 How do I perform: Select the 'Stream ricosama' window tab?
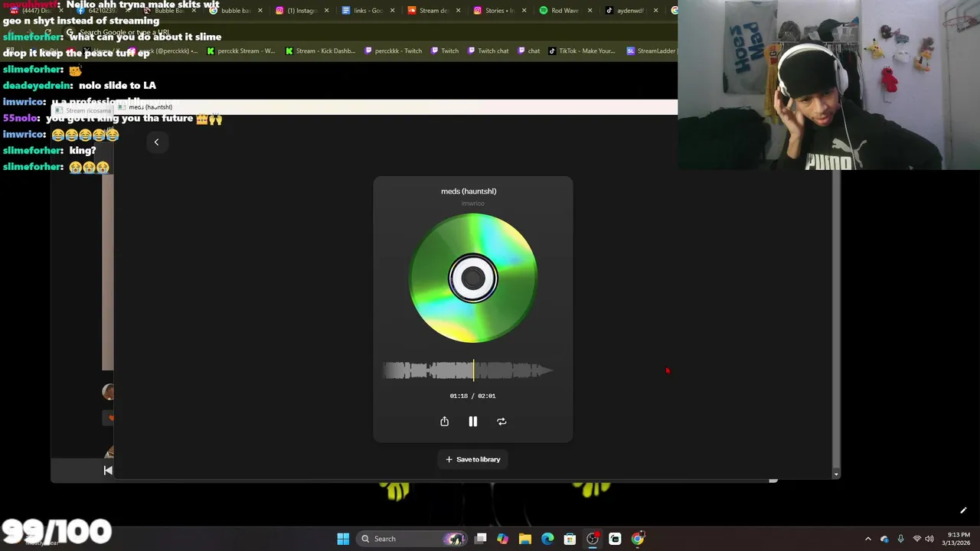pyautogui.click(x=84, y=111)
